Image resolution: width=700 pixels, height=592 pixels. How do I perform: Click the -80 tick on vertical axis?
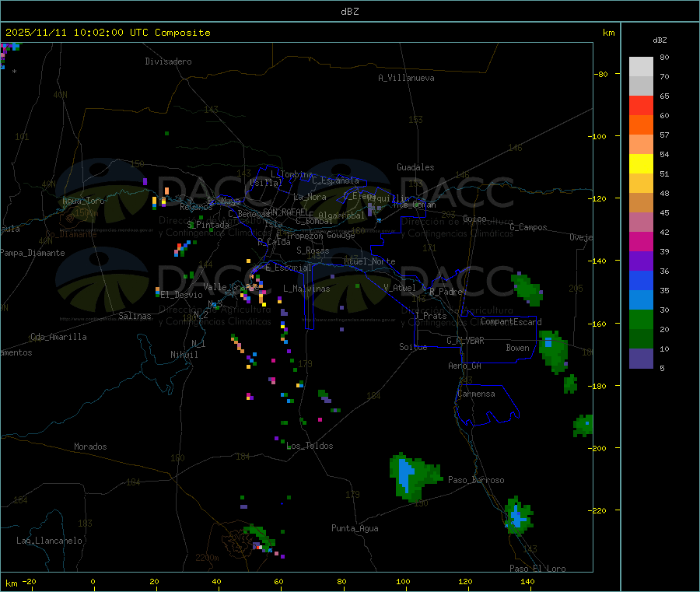tap(600, 74)
